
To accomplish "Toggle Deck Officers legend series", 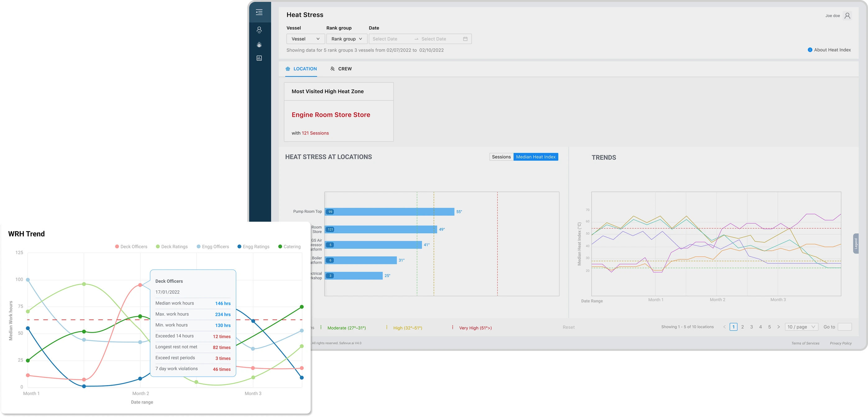I will pos(131,247).
